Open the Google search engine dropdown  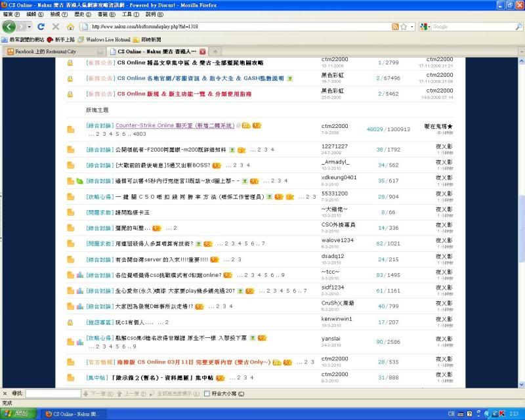pyautogui.click(x=430, y=26)
